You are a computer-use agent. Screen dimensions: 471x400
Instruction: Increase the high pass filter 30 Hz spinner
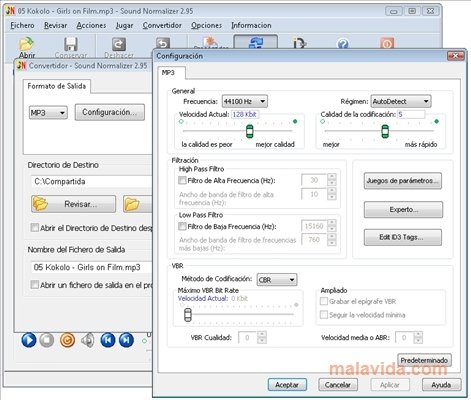click(x=331, y=177)
